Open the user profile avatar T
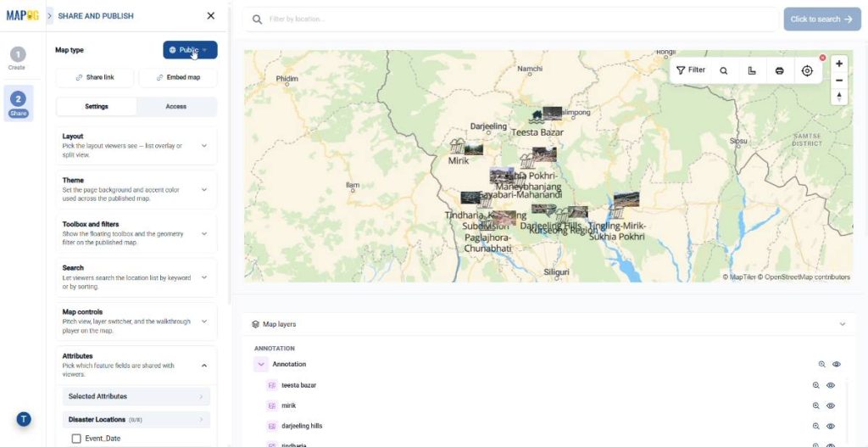The image size is (868, 447). pyautogui.click(x=23, y=419)
